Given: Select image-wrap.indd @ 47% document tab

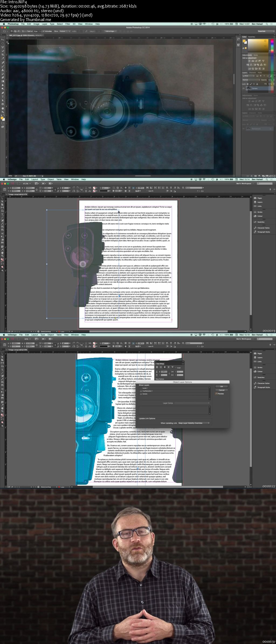Looking at the screenshot, I should 18,194.
